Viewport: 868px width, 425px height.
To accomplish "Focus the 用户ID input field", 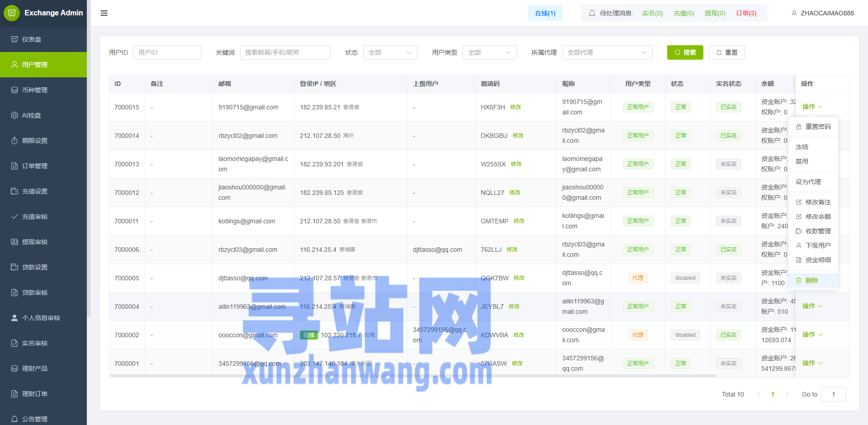I will click(x=167, y=52).
